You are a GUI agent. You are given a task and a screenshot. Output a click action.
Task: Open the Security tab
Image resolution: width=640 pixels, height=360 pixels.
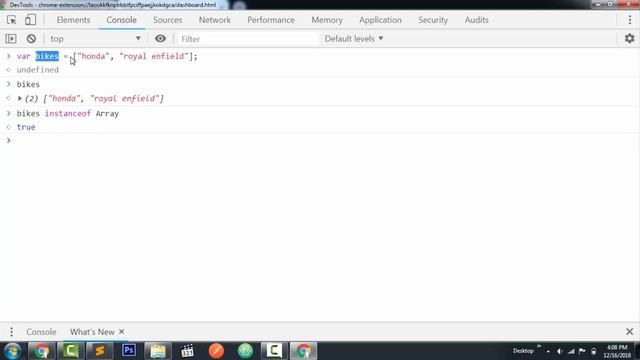433,20
